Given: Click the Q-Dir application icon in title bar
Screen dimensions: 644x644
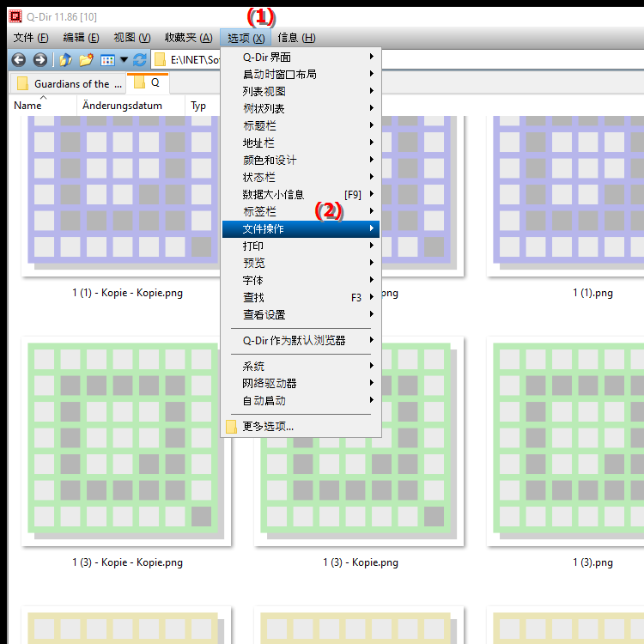Looking at the screenshot, I should point(15,16).
